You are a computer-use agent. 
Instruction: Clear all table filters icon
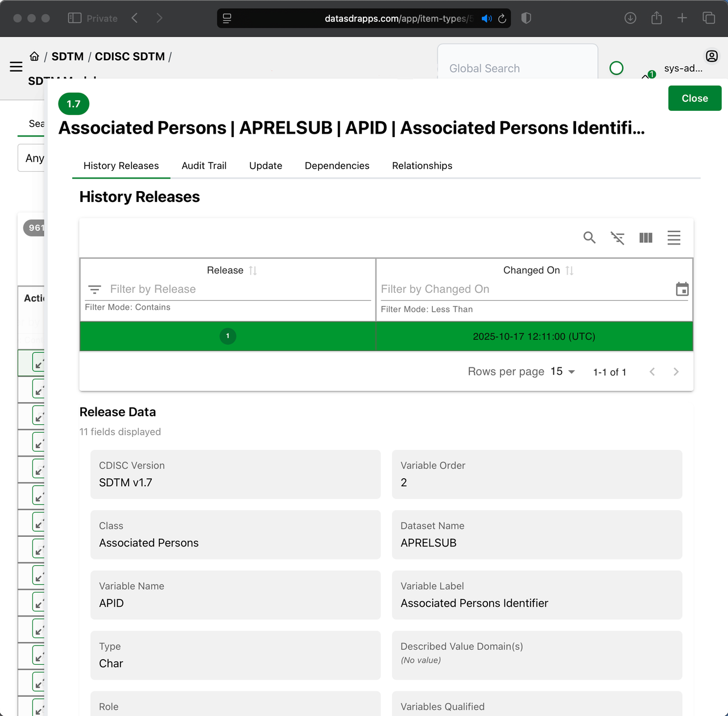(x=618, y=238)
